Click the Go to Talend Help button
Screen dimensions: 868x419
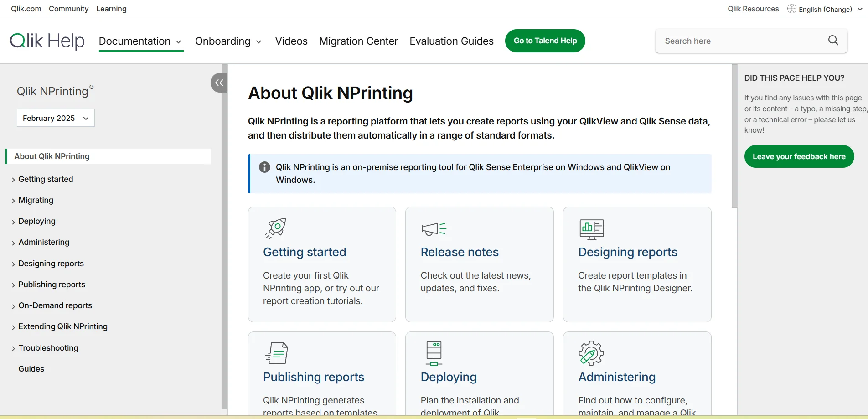click(545, 41)
